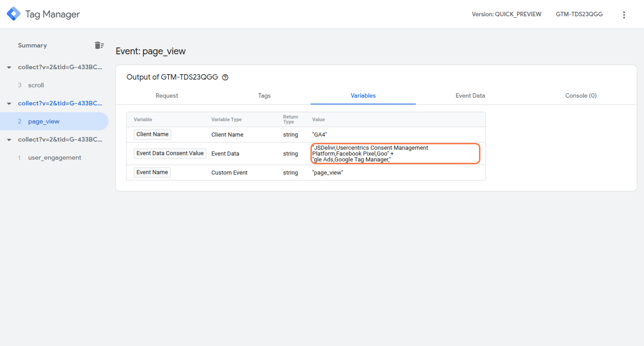This screenshot has width=644, height=346.
Task: Select the scroll event in the sidebar
Action: (54, 85)
